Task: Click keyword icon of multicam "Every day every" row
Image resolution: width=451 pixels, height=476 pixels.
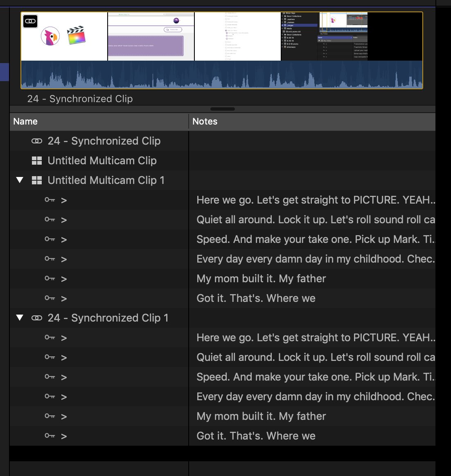Action: point(50,259)
